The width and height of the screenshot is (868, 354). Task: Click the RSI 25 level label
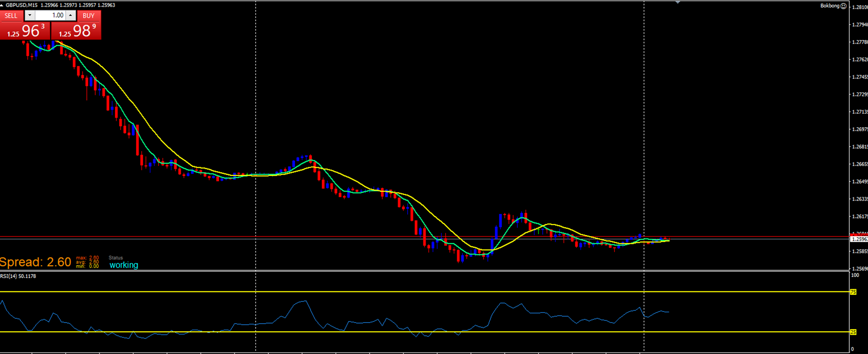click(x=853, y=332)
